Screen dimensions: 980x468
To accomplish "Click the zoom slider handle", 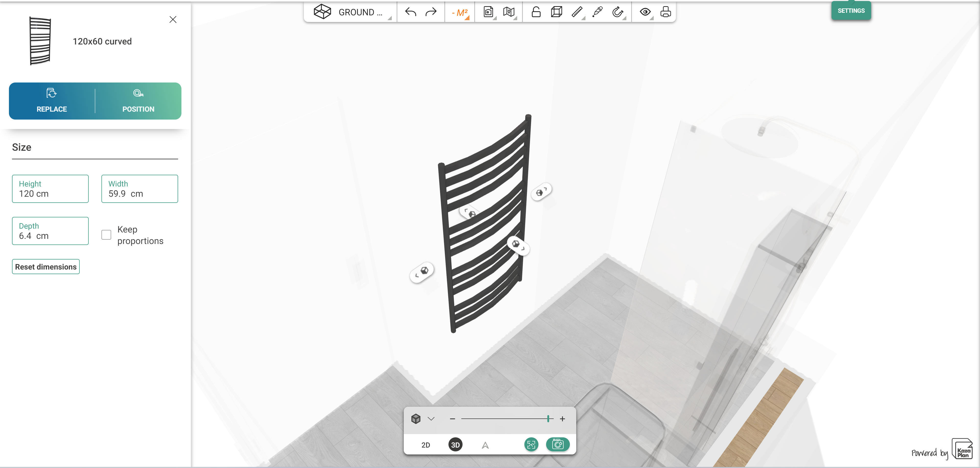I will 548,419.
